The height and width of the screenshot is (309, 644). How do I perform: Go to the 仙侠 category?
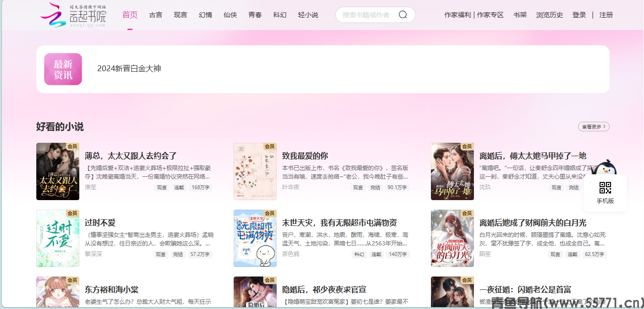[230, 15]
